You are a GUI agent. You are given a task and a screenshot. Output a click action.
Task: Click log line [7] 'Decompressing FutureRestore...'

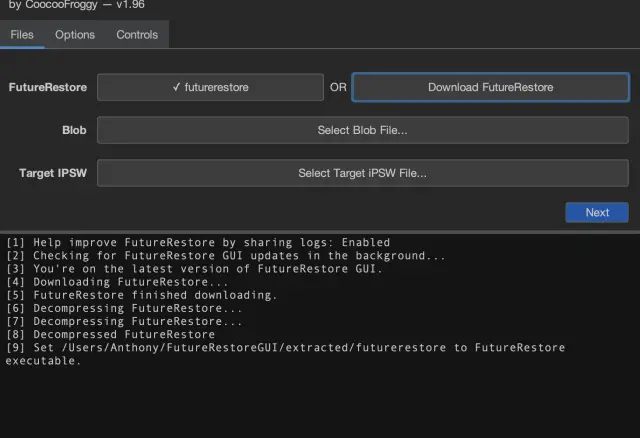point(124,321)
